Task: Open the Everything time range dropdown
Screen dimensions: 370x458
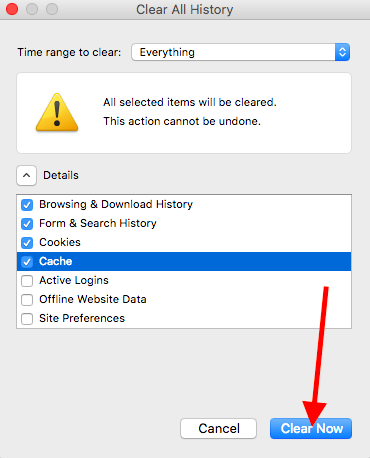Action: 240,52
